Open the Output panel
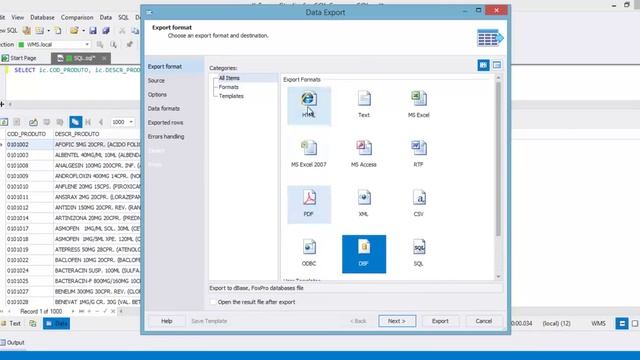Screen dimensions: 640x360 pos(13,342)
